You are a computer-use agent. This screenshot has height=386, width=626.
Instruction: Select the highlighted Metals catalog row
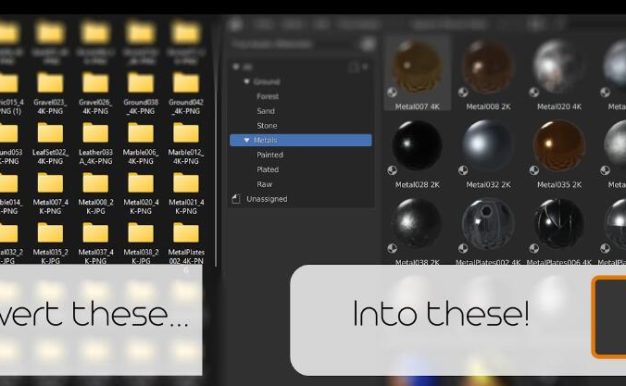click(x=301, y=140)
